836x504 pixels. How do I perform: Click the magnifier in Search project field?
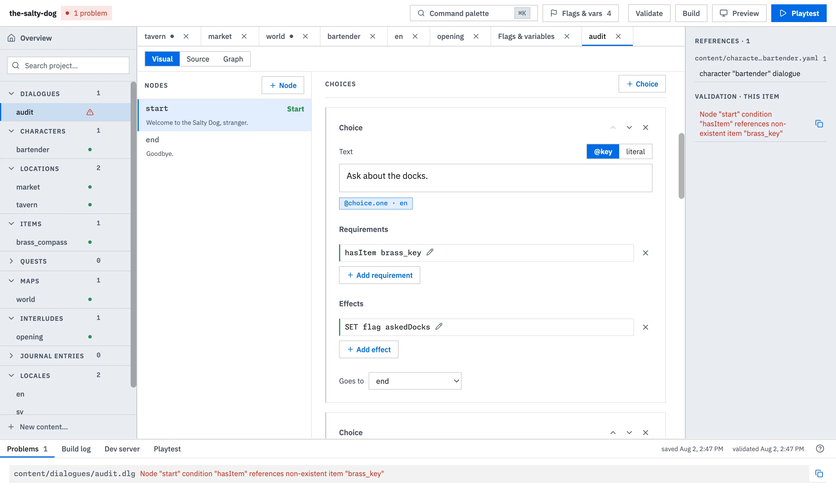tap(16, 65)
